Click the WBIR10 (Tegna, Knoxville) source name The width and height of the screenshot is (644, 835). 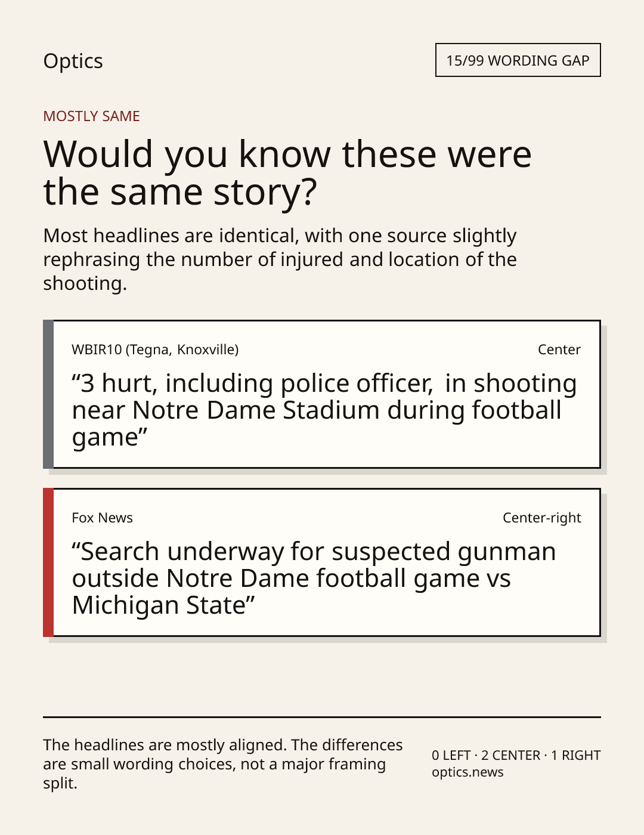(155, 350)
